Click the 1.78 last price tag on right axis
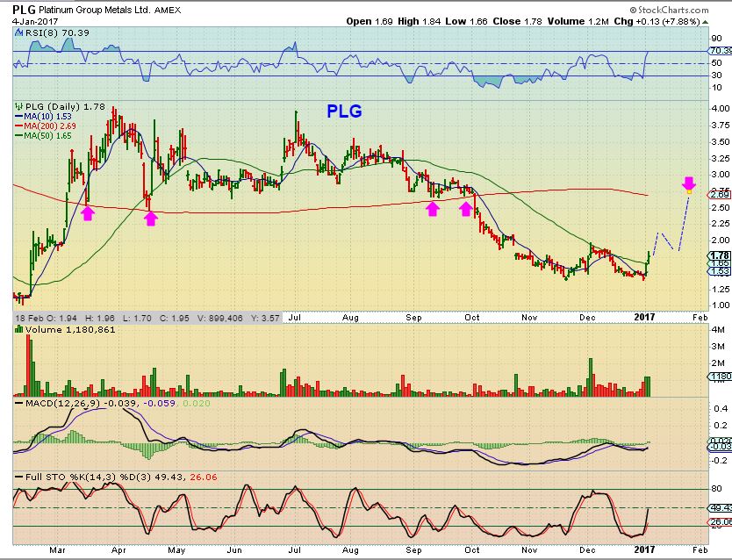Screen dimensions: 732x560 click(x=719, y=255)
